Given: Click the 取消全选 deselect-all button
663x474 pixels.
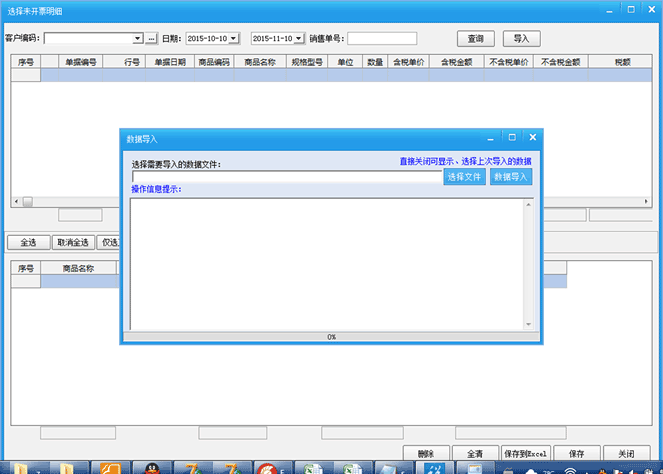Looking at the screenshot, I should click(73, 242).
